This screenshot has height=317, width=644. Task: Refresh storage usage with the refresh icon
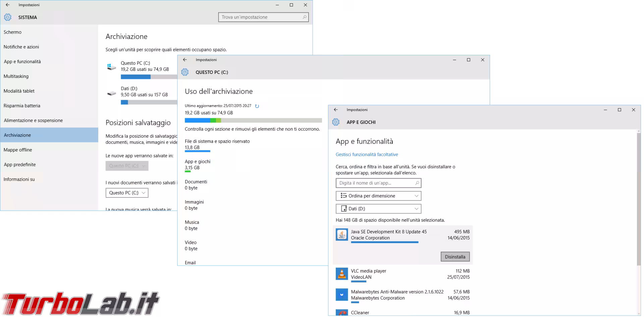pyautogui.click(x=257, y=106)
